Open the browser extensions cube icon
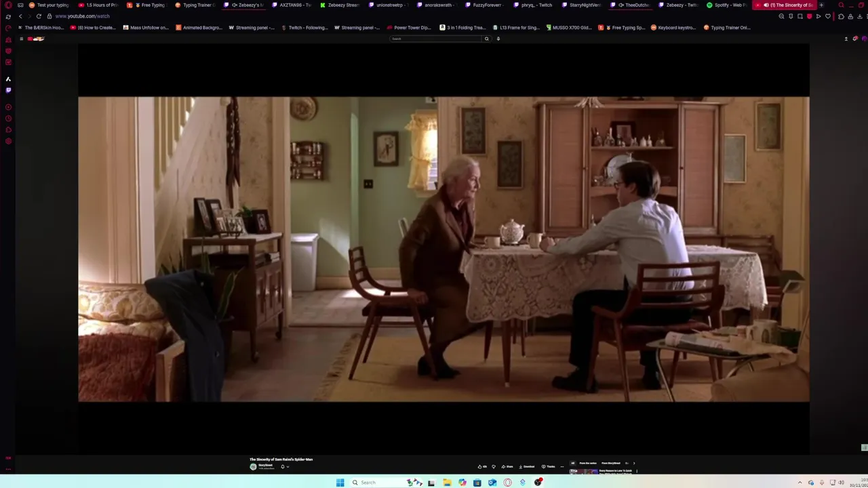This screenshot has width=868, height=488. tap(841, 16)
